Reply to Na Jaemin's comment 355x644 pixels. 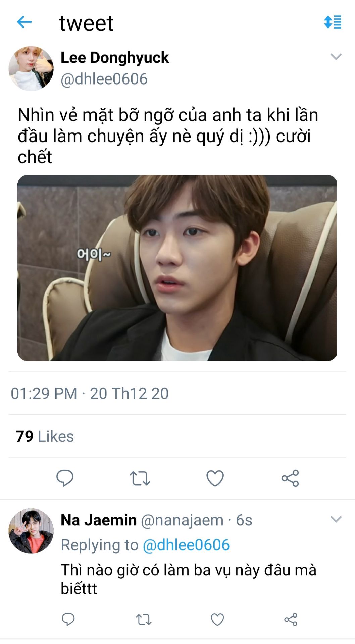coord(68,619)
